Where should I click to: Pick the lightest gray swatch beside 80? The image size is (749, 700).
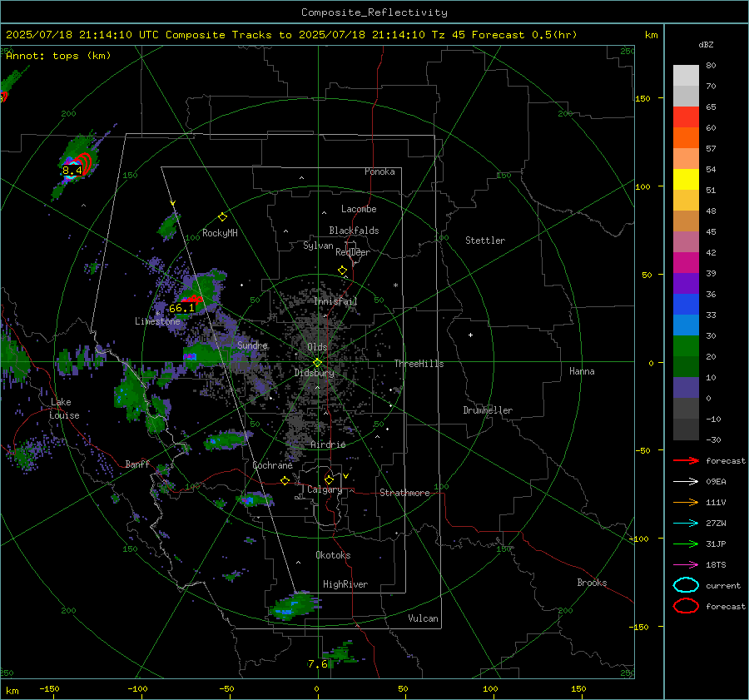686,75
